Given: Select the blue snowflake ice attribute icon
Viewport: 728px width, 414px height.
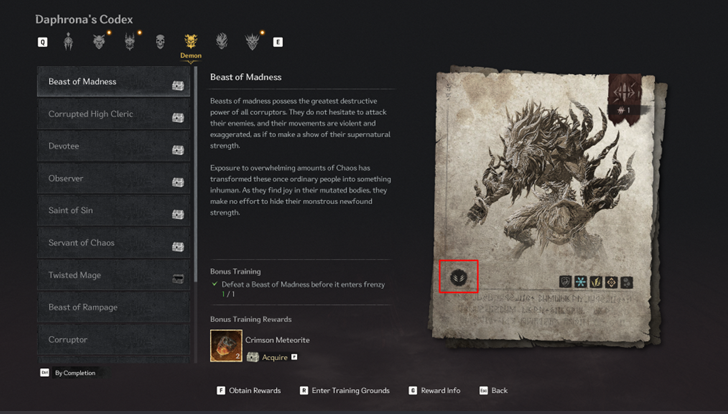Looking at the screenshot, I should tap(580, 282).
